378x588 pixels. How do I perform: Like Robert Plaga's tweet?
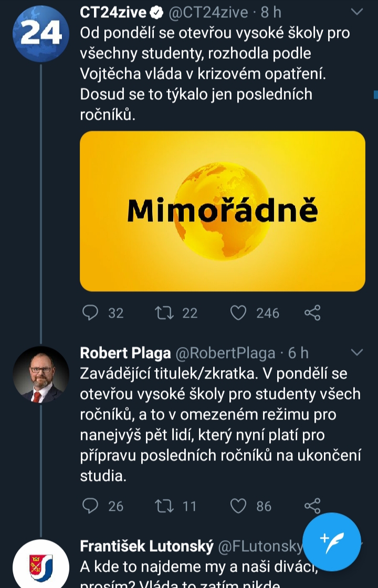point(239,506)
